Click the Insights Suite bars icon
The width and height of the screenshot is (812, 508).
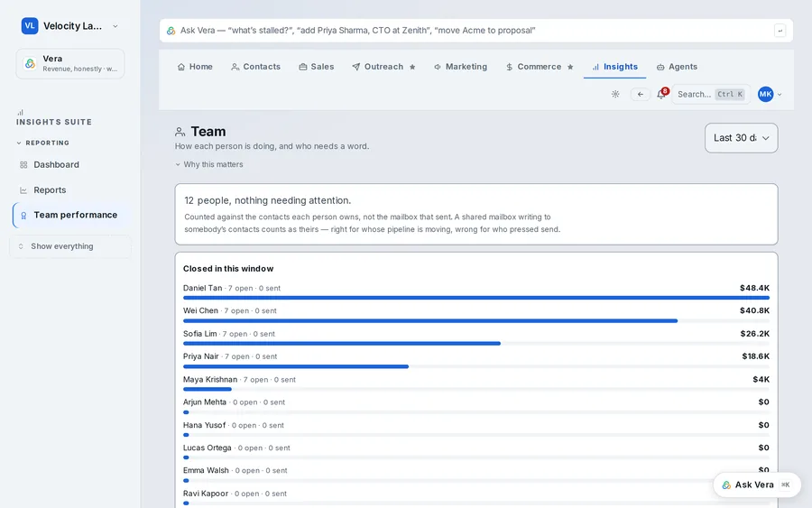20,113
